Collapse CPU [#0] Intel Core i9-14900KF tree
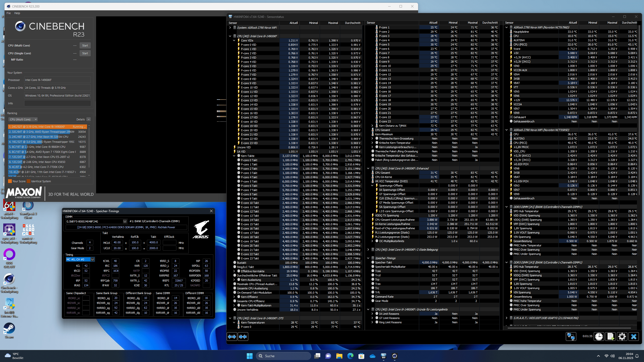 point(230,36)
